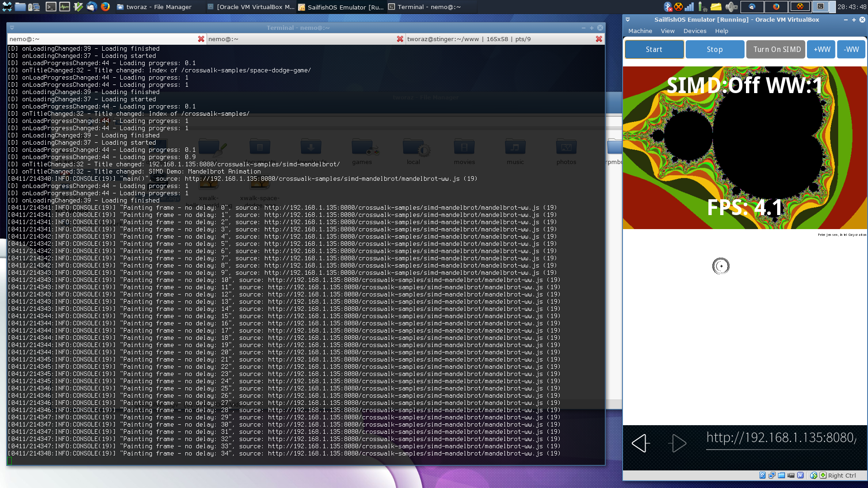Open the Devices menu
The image size is (868, 488).
[x=695, y=31]
